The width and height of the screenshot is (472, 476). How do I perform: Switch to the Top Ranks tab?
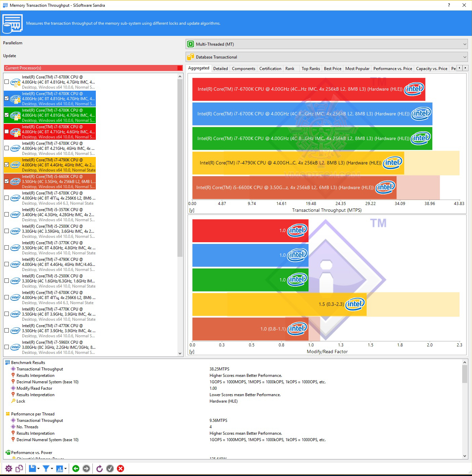pos(311,68)
